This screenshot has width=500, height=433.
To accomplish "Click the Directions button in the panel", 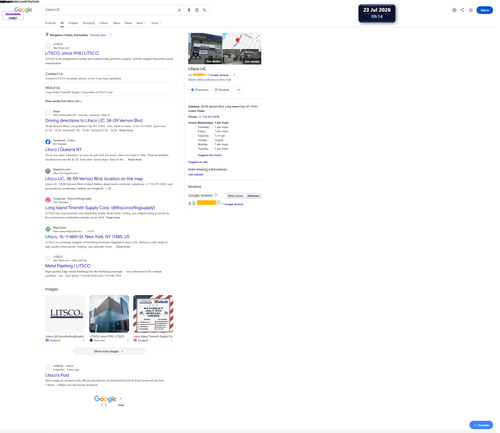I will coord(199,90).
